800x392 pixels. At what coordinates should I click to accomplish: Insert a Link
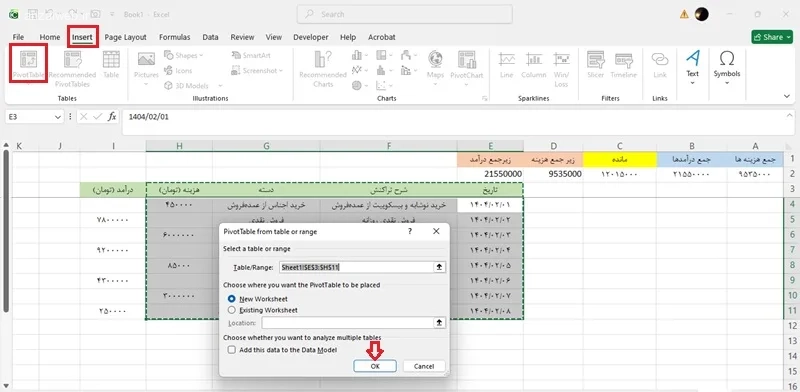click(x=660, y=65)
